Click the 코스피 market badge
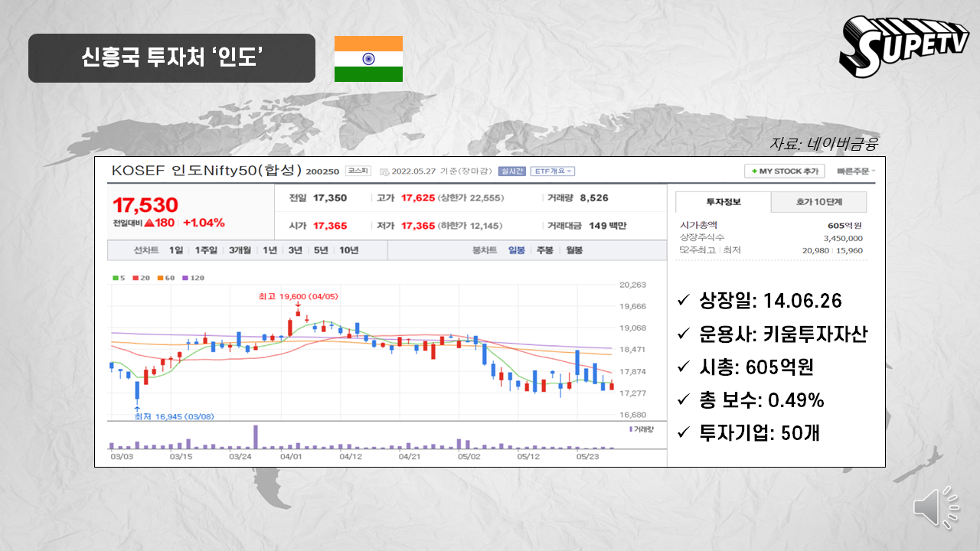Viewport: 980px width, 551px height. (x=358, y=171)
